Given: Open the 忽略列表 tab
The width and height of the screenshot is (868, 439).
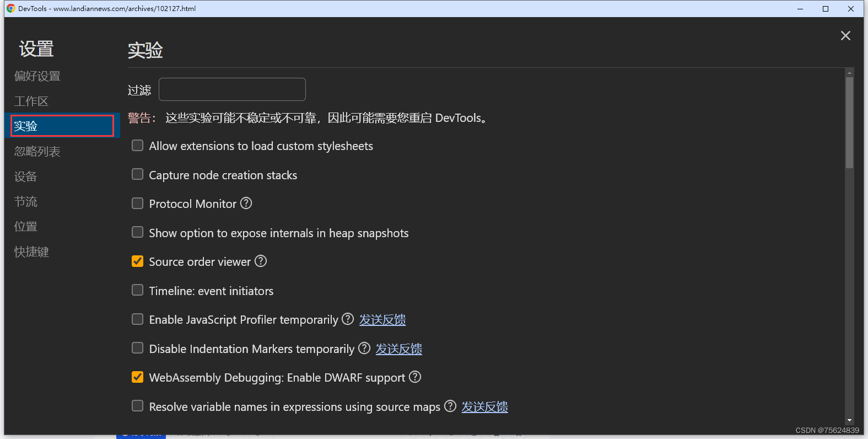Looking at the screenshot, I should tap(62, 151).
